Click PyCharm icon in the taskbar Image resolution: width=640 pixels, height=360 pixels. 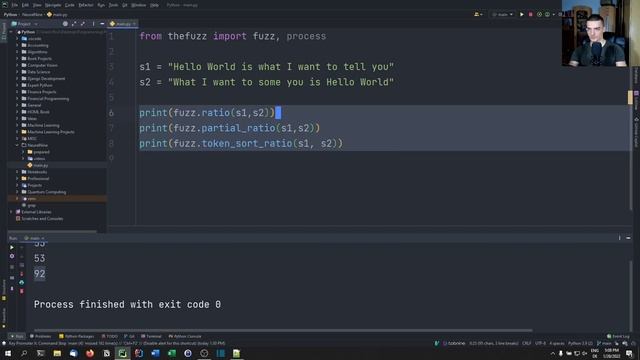122,353
